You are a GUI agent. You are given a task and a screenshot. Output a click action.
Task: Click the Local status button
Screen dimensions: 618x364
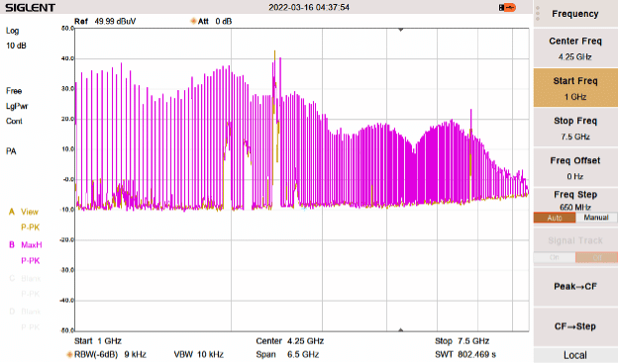click(x=575, y=355)
